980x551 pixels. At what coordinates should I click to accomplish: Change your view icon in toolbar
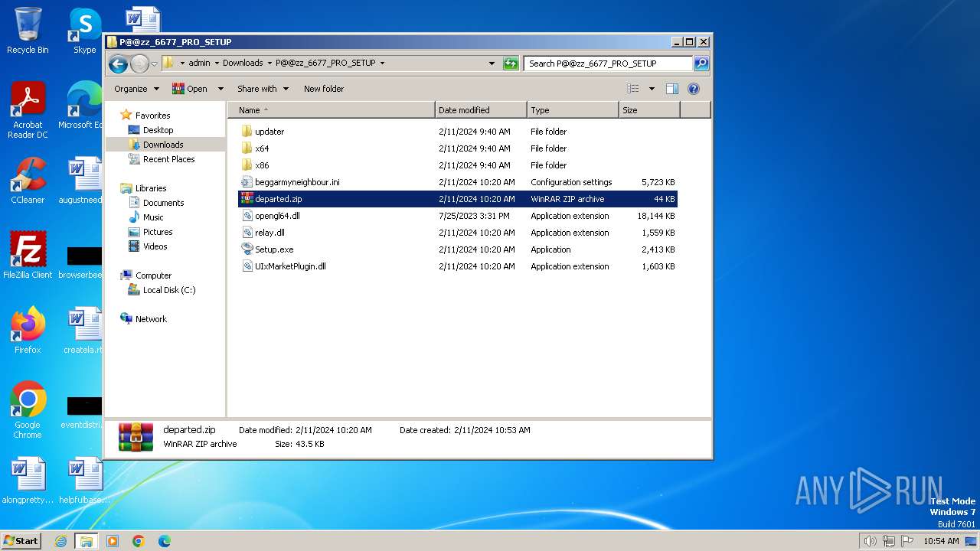(633, 89)
